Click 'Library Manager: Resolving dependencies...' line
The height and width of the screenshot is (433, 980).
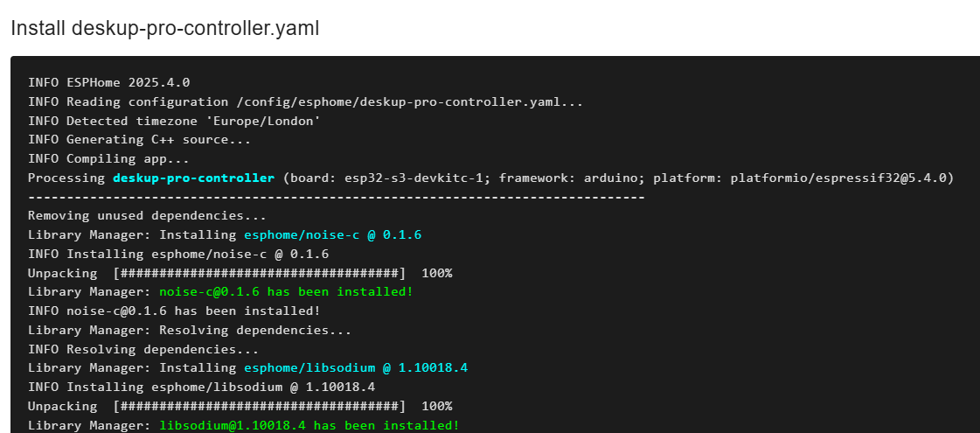(190, 330)
